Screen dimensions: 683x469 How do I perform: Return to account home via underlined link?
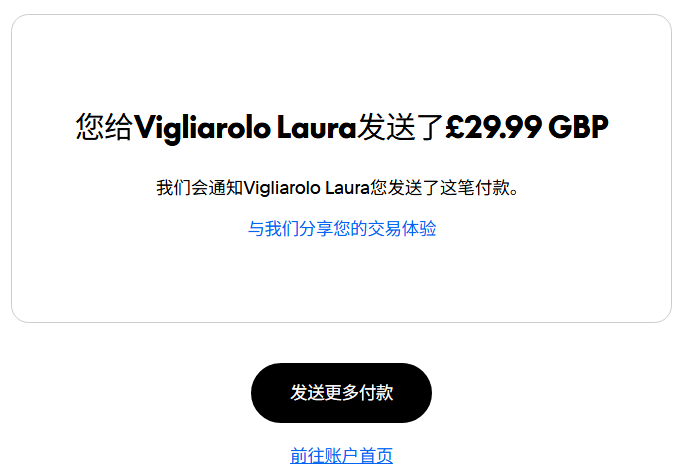point(342,456)
